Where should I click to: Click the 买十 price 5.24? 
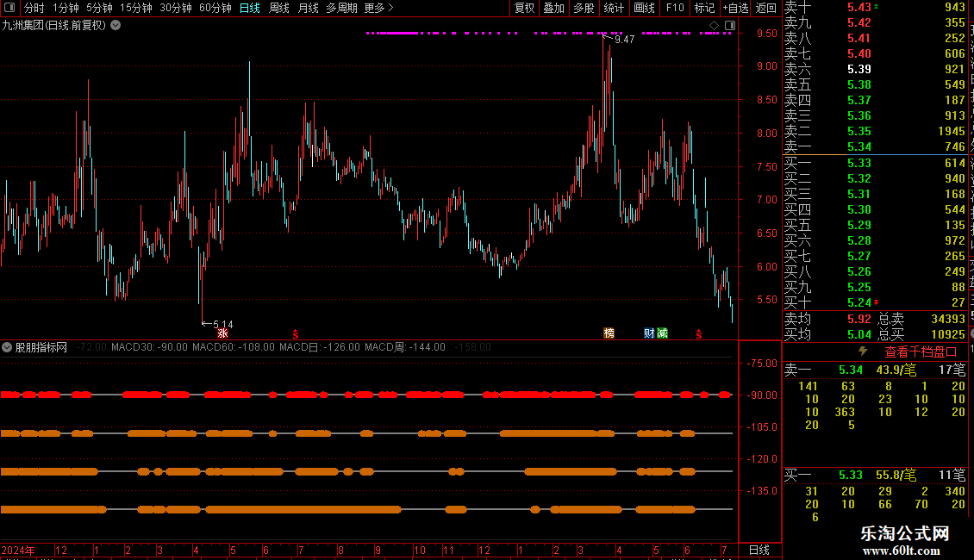859,302
